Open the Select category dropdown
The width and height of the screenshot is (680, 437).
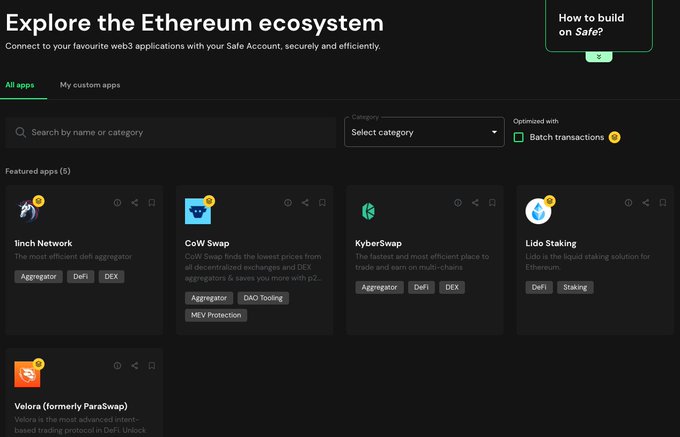424,132
